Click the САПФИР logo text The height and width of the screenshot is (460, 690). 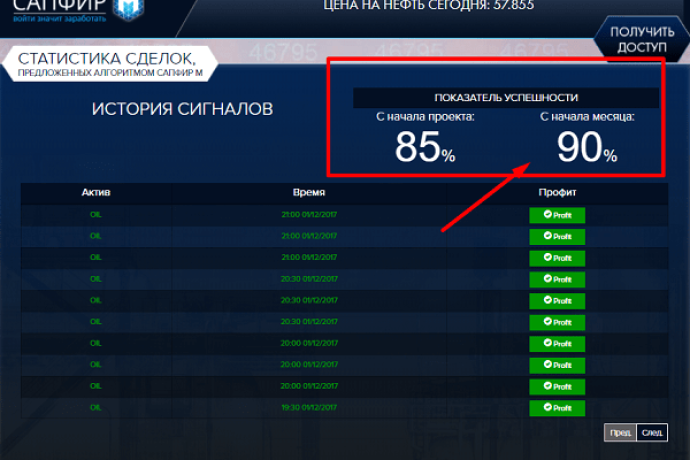pyautogui.click(x=59, y=6)
